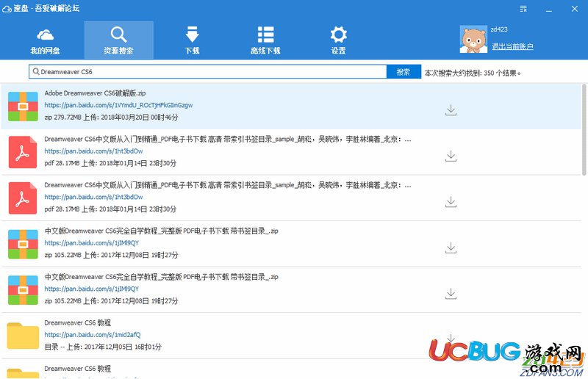Open the 下载 tab
The image size is (588, 379).
point(192,40)
